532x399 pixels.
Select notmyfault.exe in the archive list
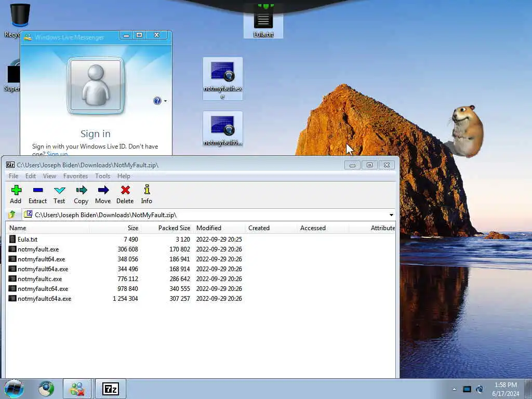click(x=38, y=249)
